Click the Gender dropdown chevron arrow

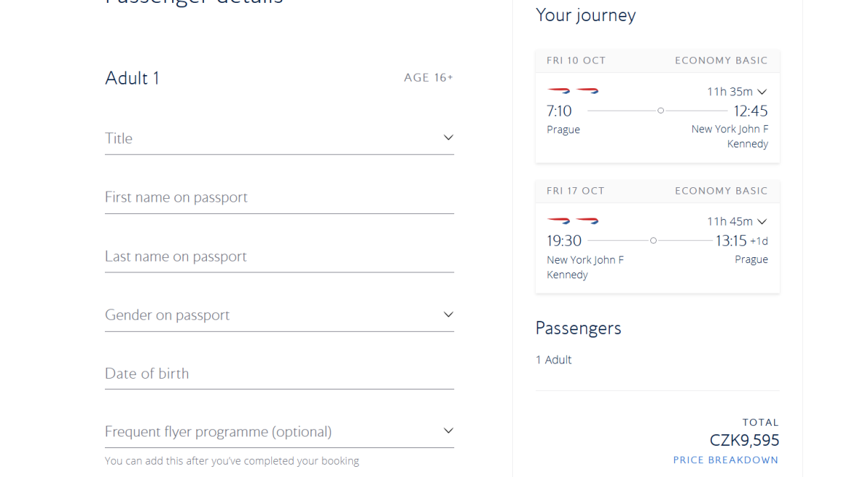click(448, 314)
